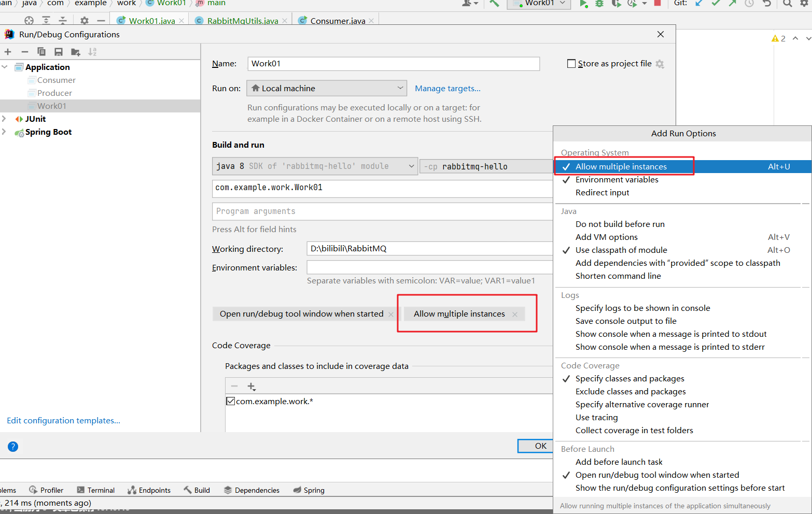Image resolution: width=812 pixels, height=514 pixels.
Task: Toggle Specify classes and packages option
Action: tap(682, 378)
